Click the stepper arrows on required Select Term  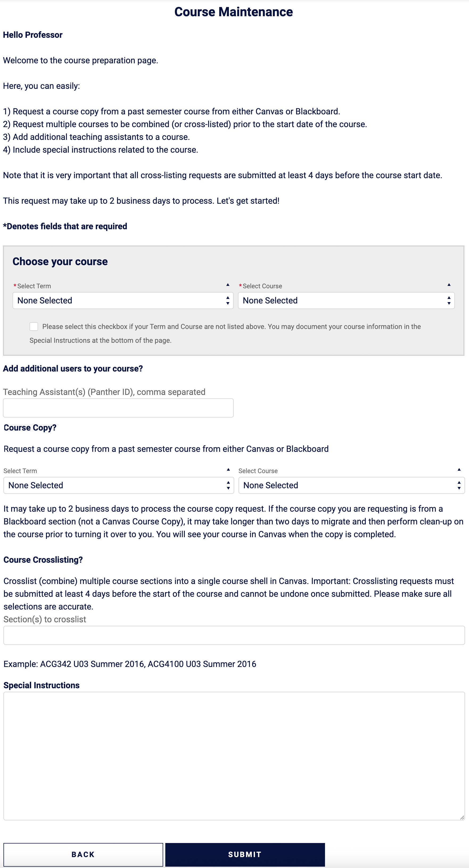click(x=227, y=300)
